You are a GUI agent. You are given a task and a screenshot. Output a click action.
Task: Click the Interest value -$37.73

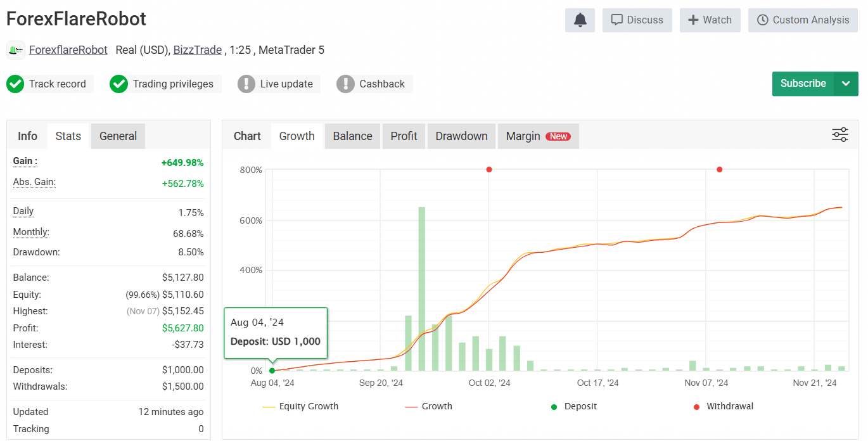(188, 345)
